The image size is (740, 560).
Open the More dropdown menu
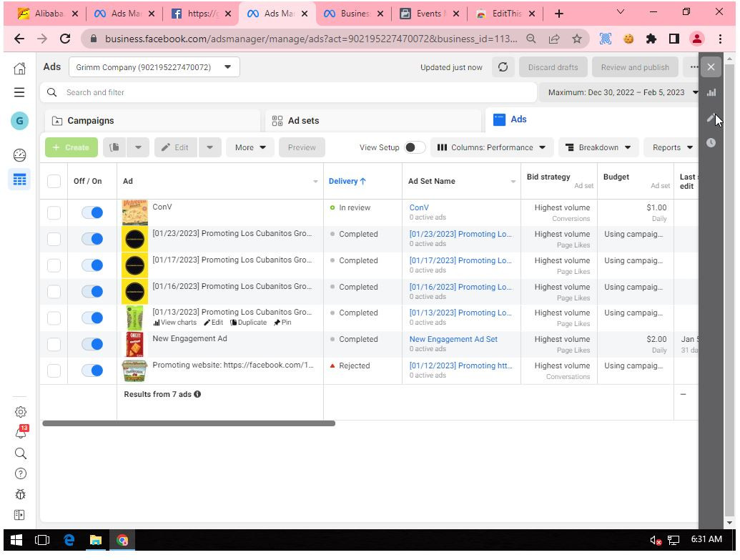tap(250, 147)
